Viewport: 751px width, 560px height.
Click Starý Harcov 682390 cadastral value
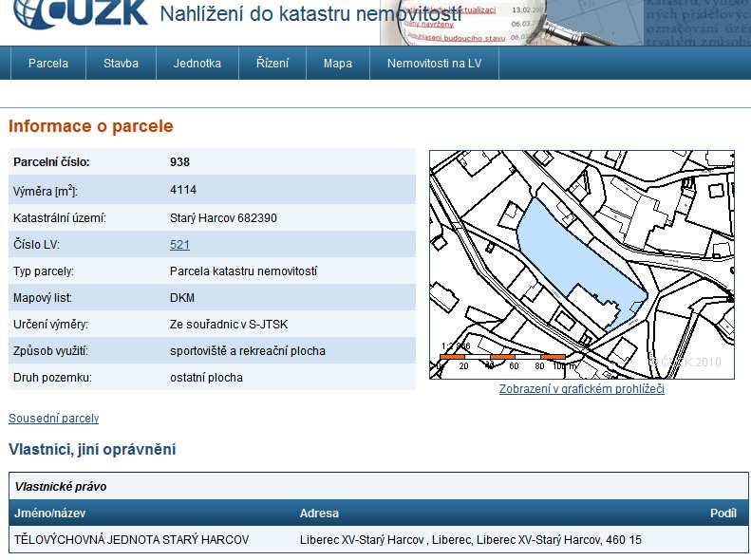(x=223, y=218)
